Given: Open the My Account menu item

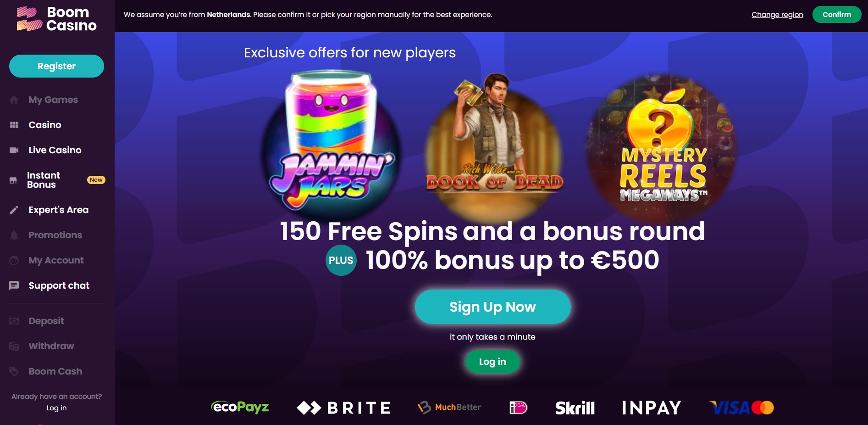Looking at the screenshot, I should 56,260.
